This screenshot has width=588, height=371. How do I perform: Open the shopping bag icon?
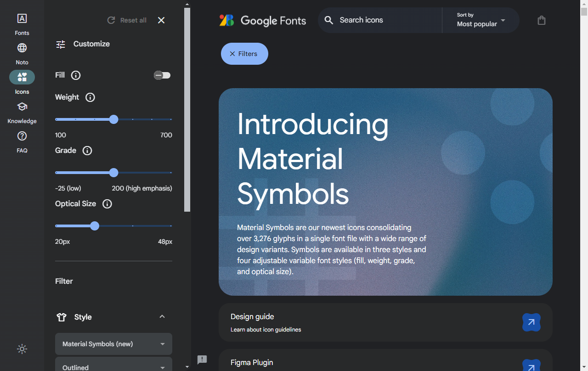point(542,20)
